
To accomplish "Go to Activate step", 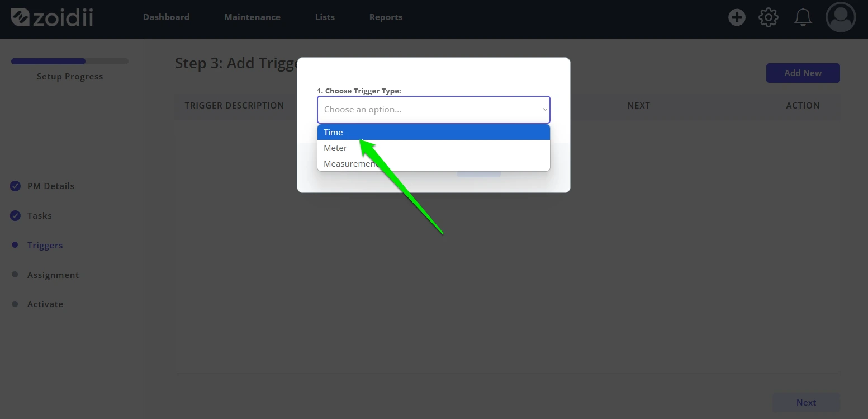I will tap(45, 304).
